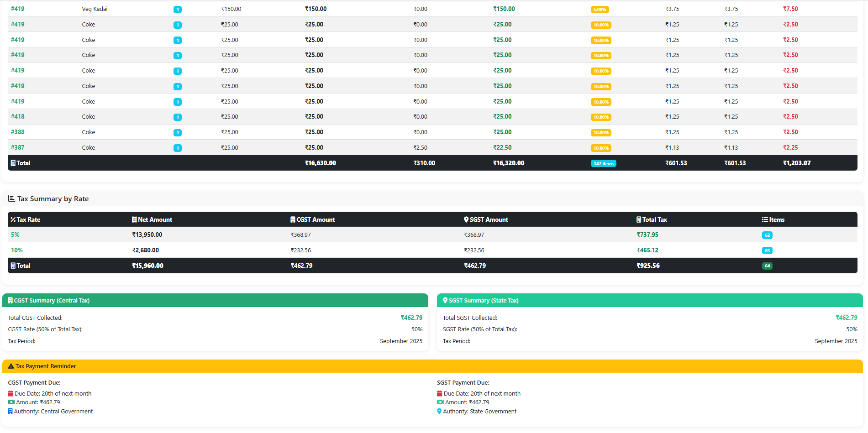Open order #419 for Veg Kadai
Screen dimensions: 868x433
coord(17,9)
